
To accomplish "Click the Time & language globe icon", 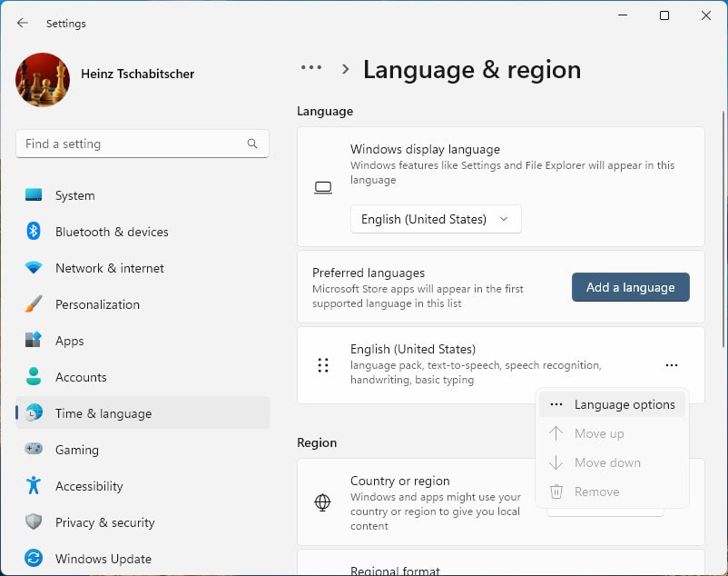I will 34,412.
